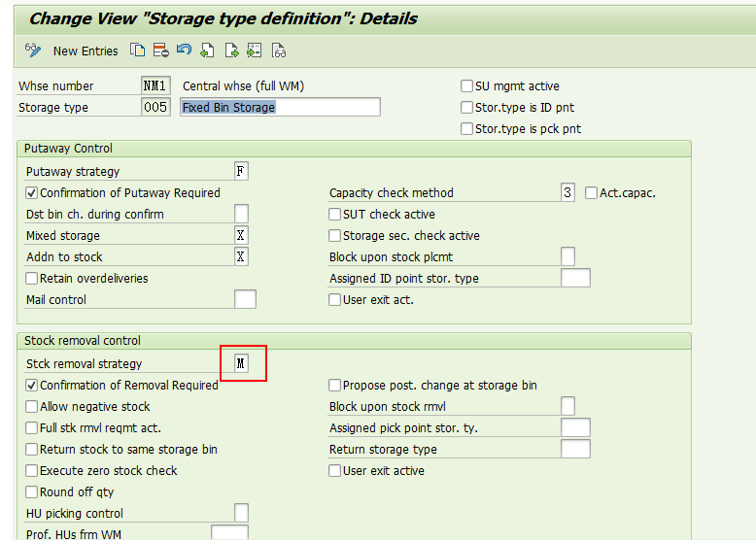Uncheck Confirmation of Removal Required
The image size is (756, 542).
[x=32, y=386]
